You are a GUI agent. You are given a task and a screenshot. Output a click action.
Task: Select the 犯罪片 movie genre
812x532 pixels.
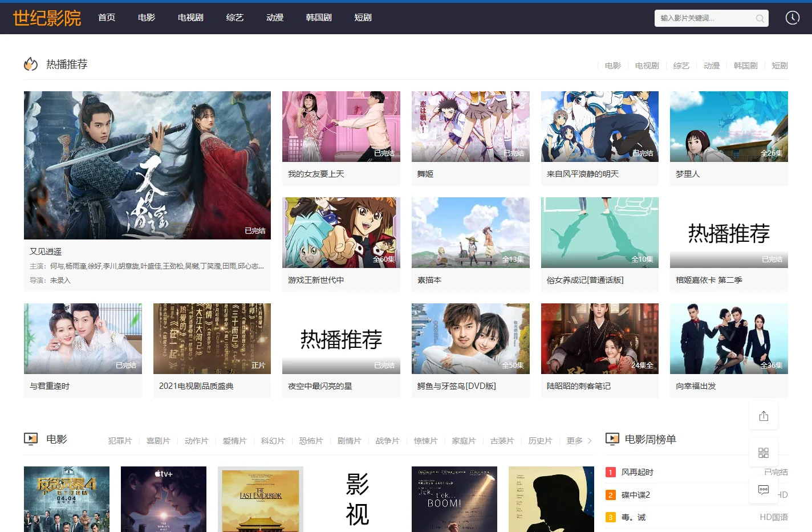pos(120,441)
